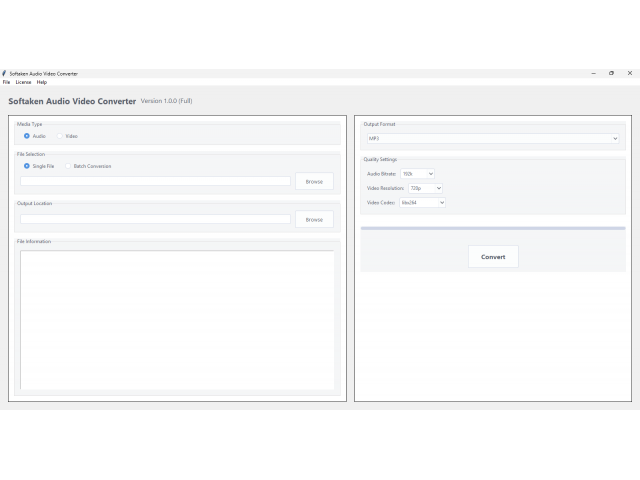This screenshot has height=480, width=640.
Task: Choose the Single File option
Action: [27, 166]
